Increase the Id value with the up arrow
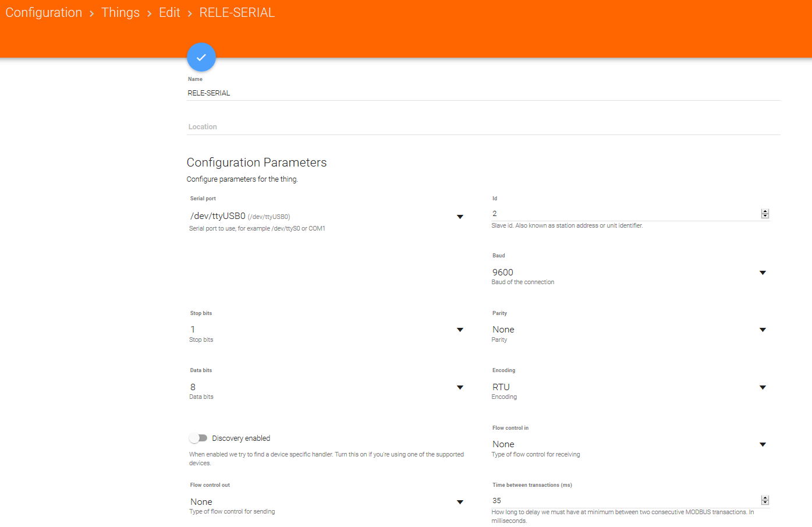 coord(765,211)
